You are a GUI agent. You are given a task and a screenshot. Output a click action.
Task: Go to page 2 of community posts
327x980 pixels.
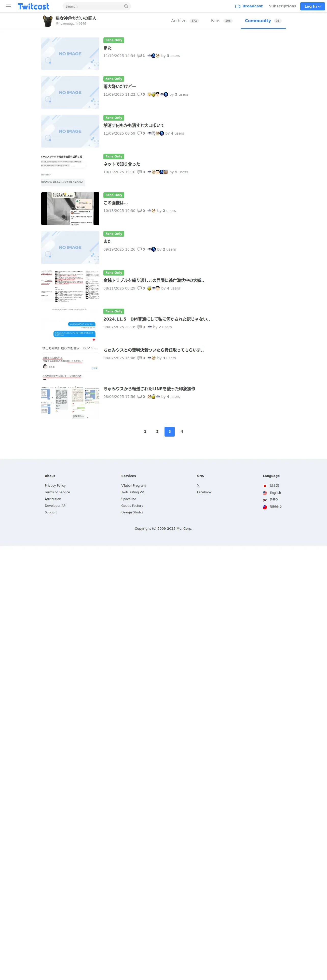click(x=157, y=432)
